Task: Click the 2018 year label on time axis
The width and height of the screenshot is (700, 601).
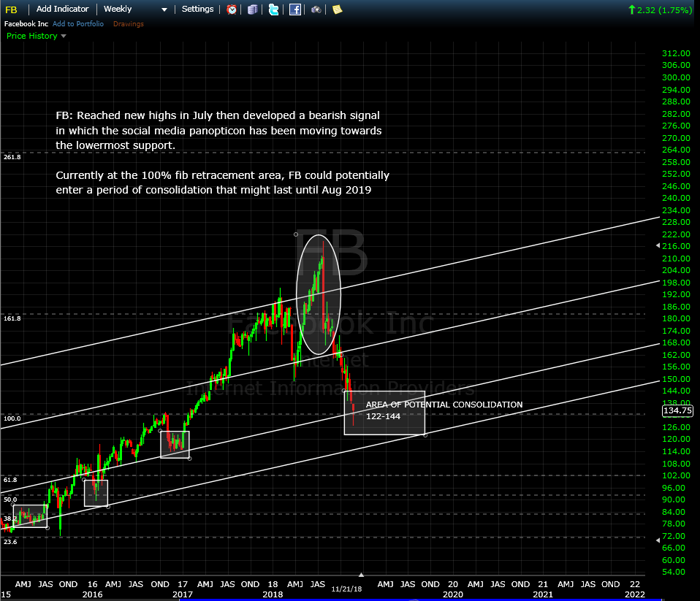Action: pyautogui.click(x=273, y=594)
